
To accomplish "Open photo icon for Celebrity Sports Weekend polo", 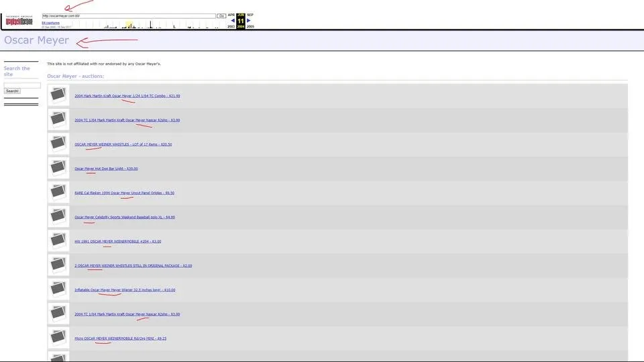I will coord(58,216).
